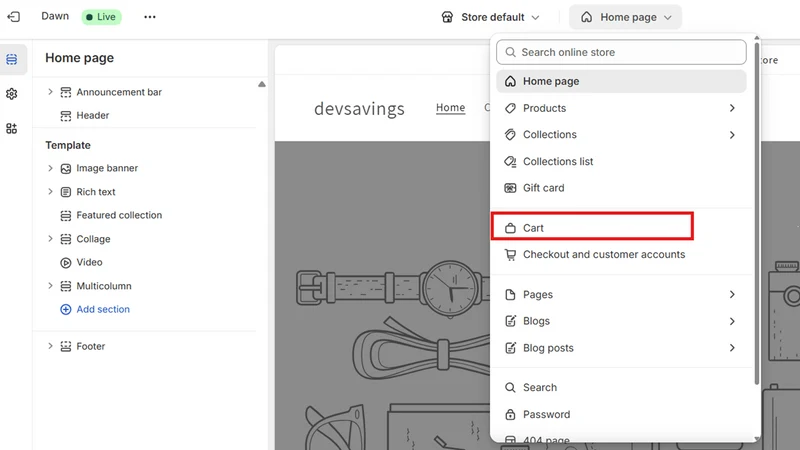The image size is (800, 450).
Task: Click the exit editor back icon
Action: click(14, 17)
